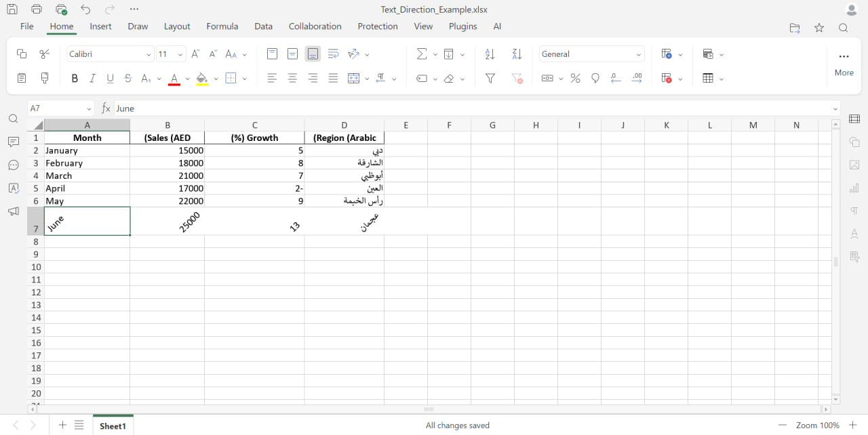
Task: Open the Comments panel icon
Action: [14, 142]
